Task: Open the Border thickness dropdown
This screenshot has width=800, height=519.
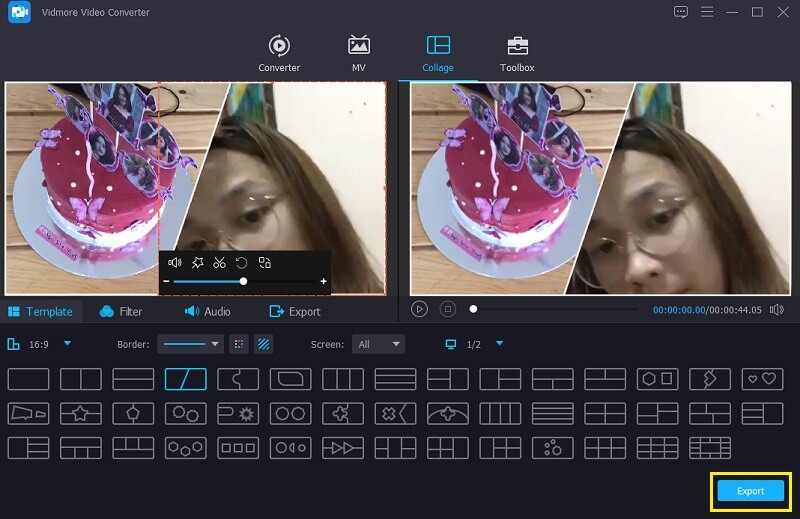Action: pyautogui.click(x=190, y=344)
